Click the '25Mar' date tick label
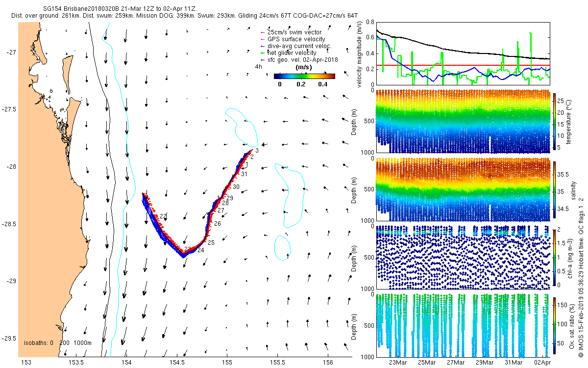This screenshot has height=368, width=588. click(426, 362)
